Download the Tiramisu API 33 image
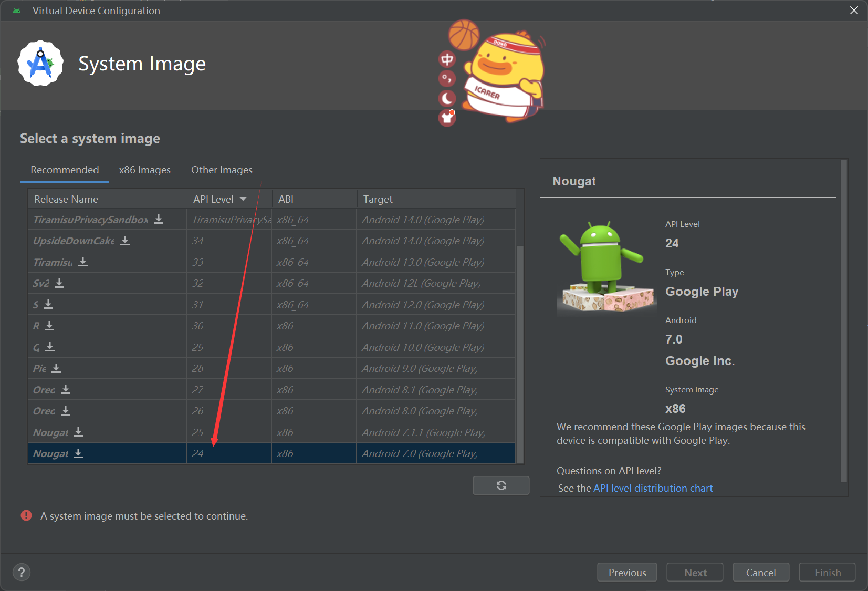868x591 pixels. pyautogui.click(x=83, y=262)
